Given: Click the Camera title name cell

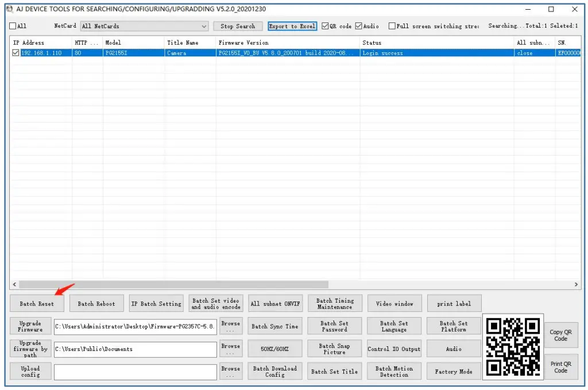Looking at the screenshot, I should [x=190, y=53].
